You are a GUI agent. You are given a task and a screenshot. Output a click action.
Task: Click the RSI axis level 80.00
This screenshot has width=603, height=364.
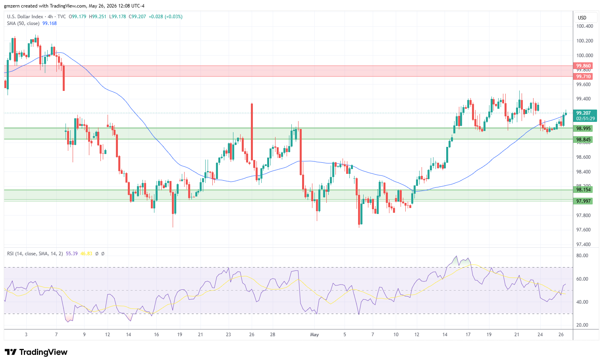[x=582, y=256]
